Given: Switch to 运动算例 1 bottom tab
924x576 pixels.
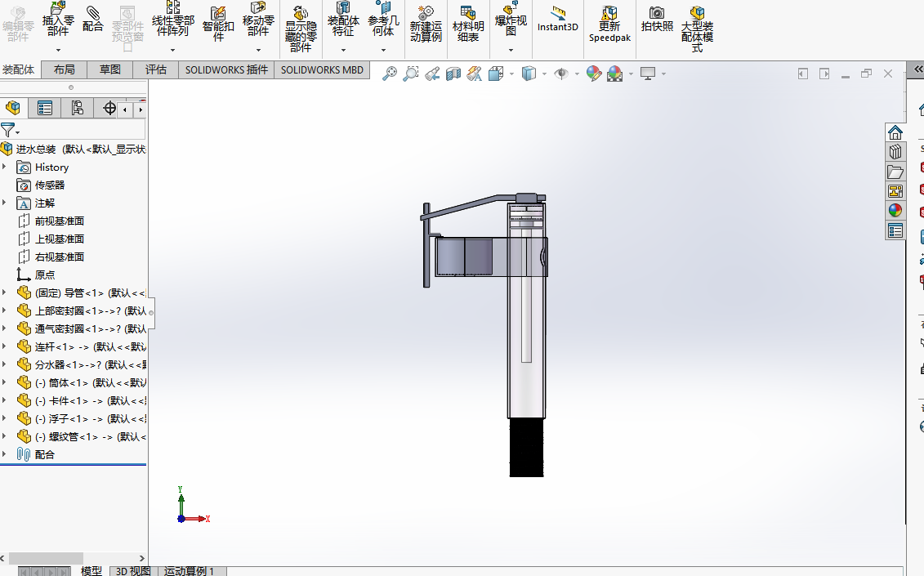Looking at the screenshot, I should click(190, 571).
